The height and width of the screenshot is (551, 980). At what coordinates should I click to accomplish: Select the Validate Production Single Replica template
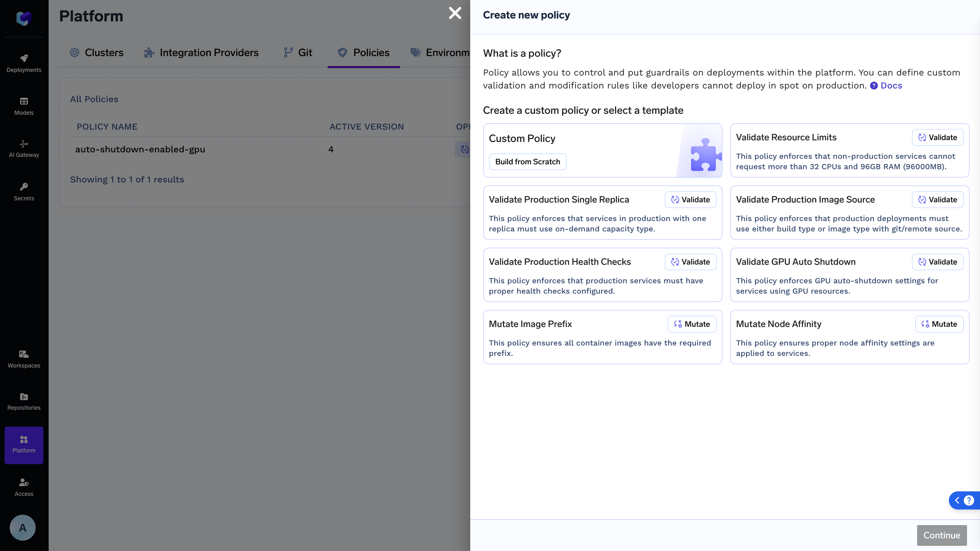(602, 213)
